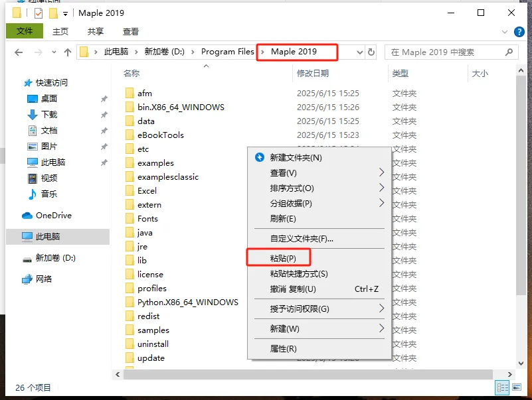Viewport: 532px width, 400px height.
Task: Go up one folder level
Action: [x=68, y=52]
